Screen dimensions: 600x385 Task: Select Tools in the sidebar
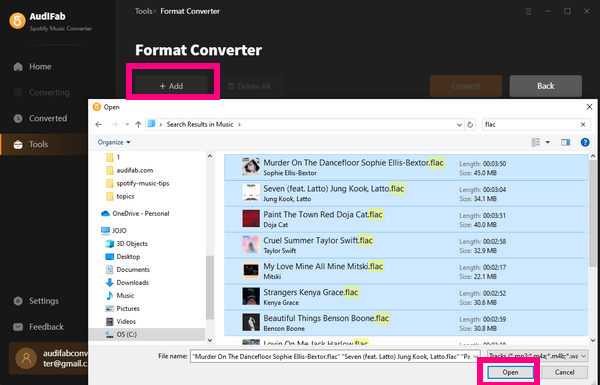pyautogui.click(x=44, y=144)
